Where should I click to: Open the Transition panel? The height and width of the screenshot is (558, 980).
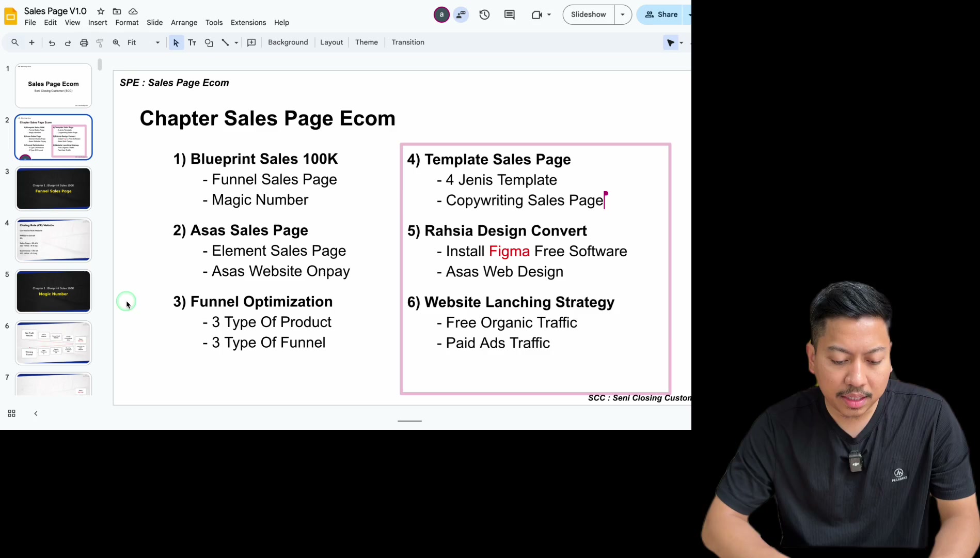(x=407, y=42)
